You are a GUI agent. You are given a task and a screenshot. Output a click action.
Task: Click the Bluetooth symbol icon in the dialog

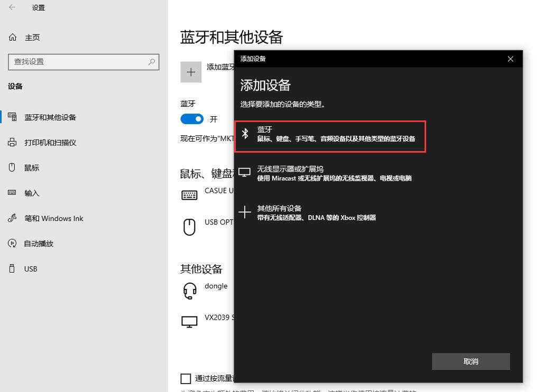(x=245, y=134)
